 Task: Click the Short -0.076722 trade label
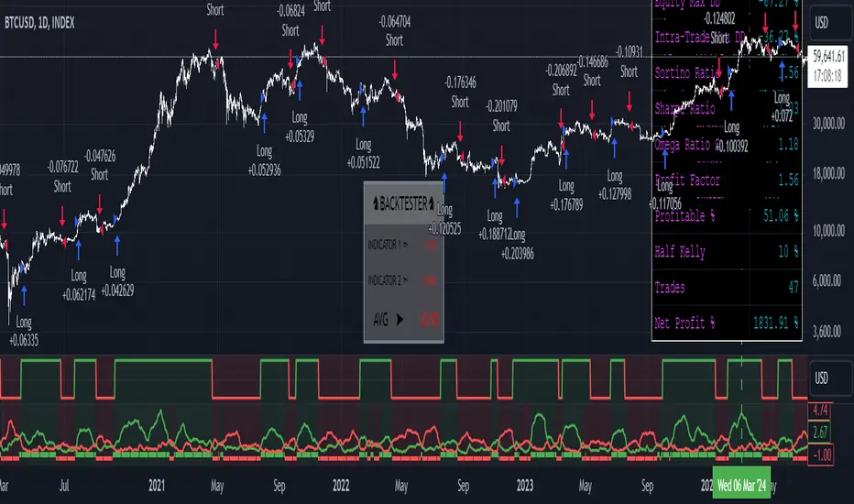coord(62,177)
